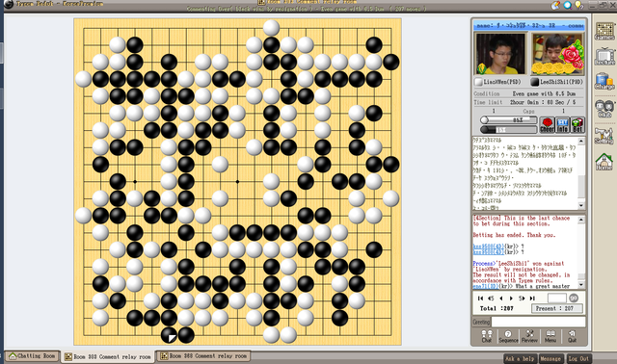Select the first Room 888 Comment relay tab
Image resolution: width=617 pixels, height=364 pixels.
coord(107,356)
